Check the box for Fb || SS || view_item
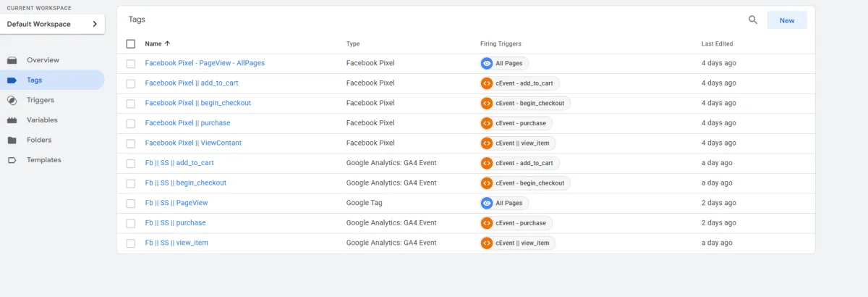The width and height of the screenshot is (868, 297). pos(131,243)
